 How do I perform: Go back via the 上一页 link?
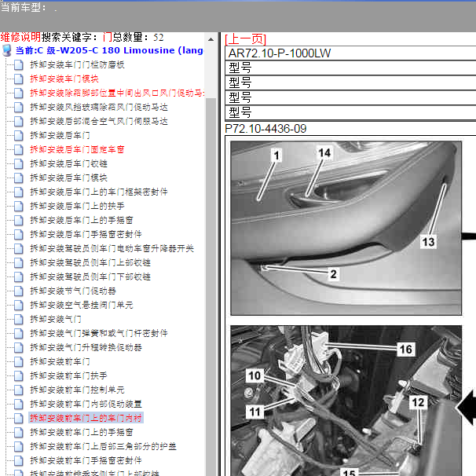pyautogui.click(x=245, y=39)
